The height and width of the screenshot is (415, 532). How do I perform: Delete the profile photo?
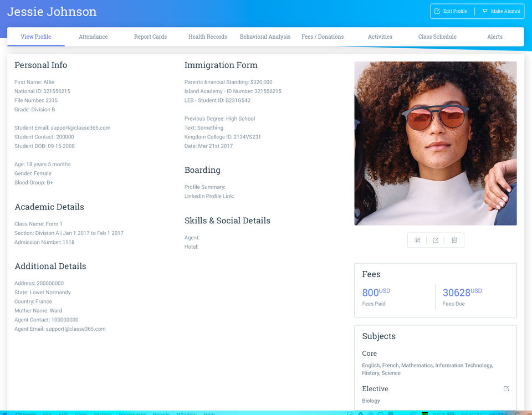pyautogui.click(x=454, y=240)
